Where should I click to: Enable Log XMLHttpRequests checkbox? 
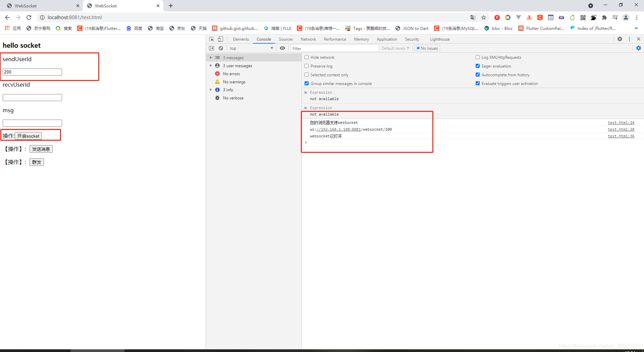478,57
